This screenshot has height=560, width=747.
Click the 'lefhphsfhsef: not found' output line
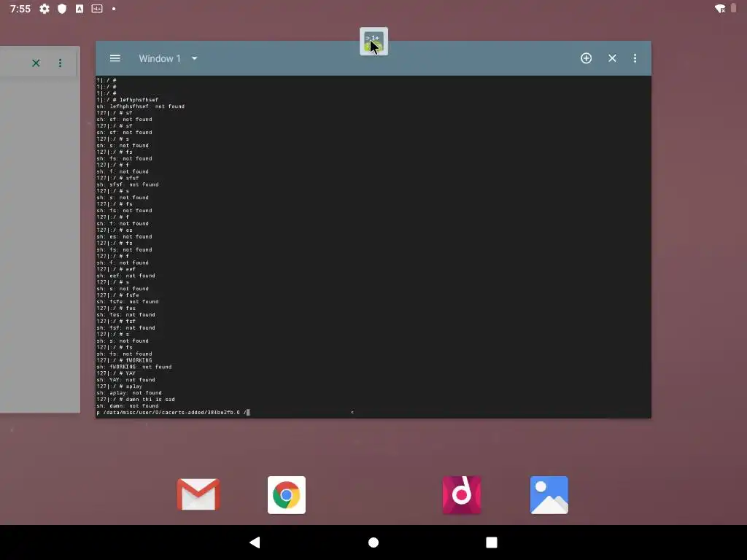pyautogui.click(x=141, y=106)
